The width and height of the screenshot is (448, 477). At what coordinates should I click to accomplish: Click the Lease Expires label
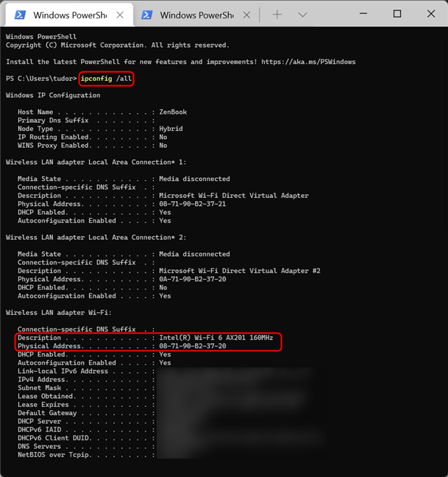43,405
